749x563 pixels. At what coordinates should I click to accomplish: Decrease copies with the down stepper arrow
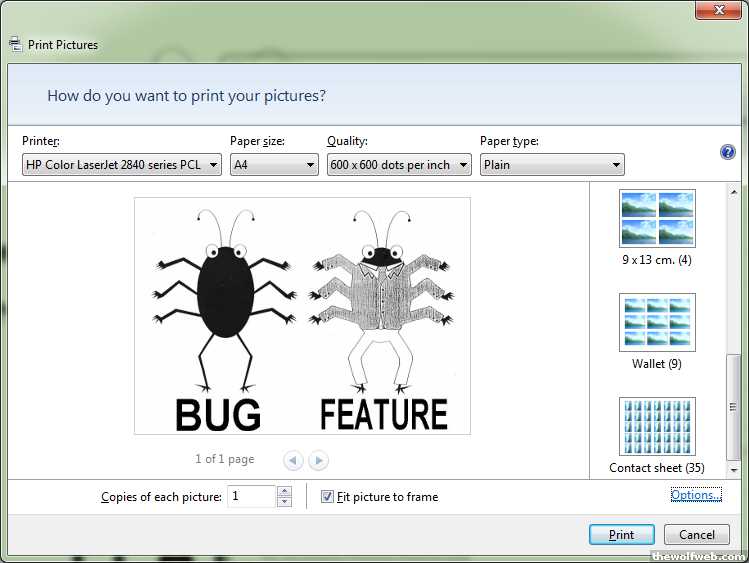coord(284,502)
